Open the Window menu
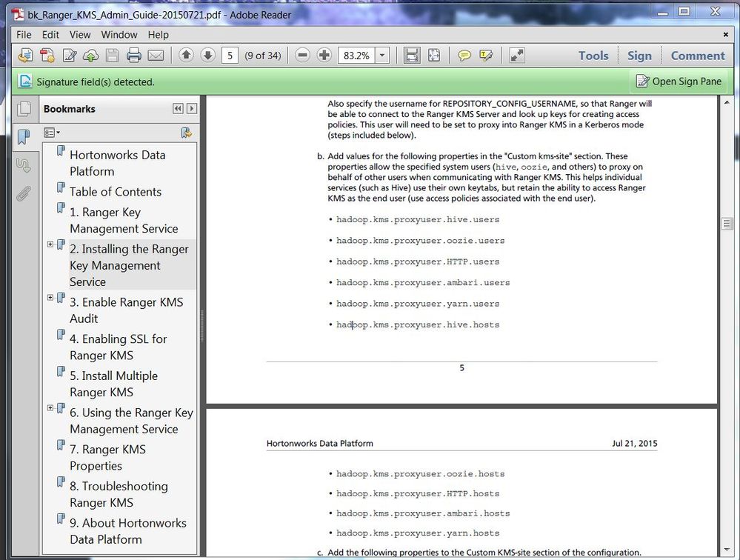Viewport: 740px width, 560px height. (119, 34)
